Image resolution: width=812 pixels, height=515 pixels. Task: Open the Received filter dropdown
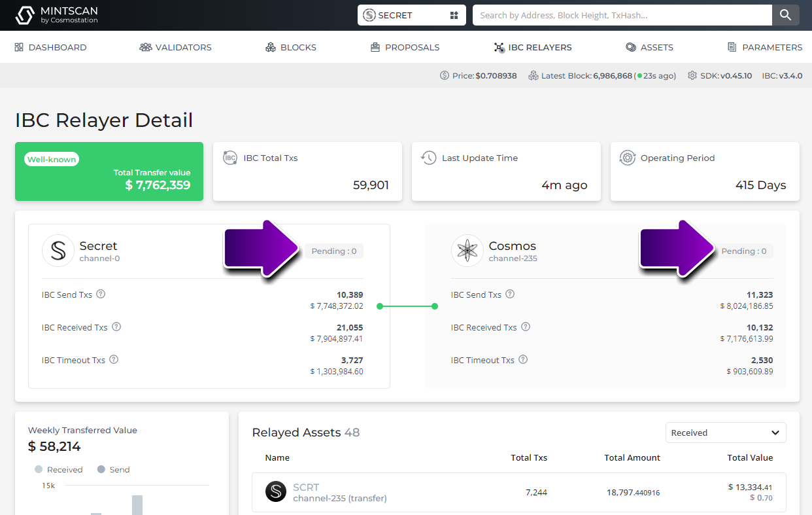726,433
